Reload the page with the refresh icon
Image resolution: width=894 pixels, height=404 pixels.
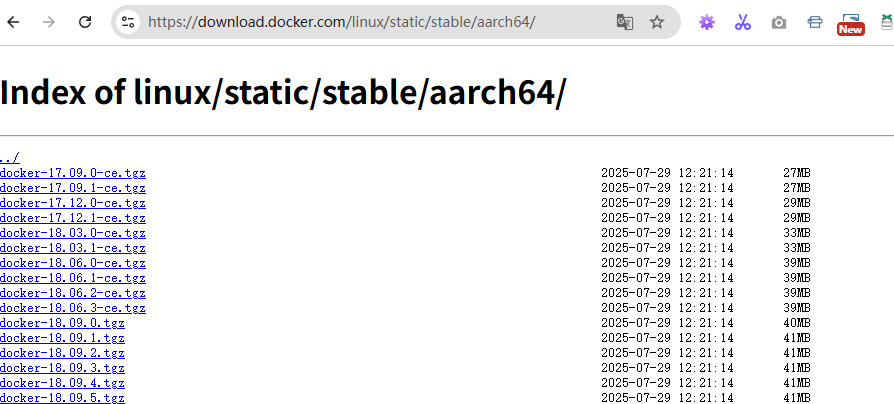(x=85, y=22)
